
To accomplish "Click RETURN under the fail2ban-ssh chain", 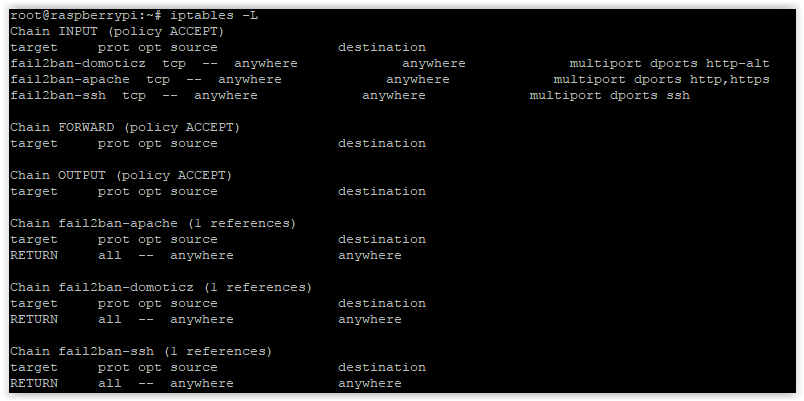I will coord(34,384).
